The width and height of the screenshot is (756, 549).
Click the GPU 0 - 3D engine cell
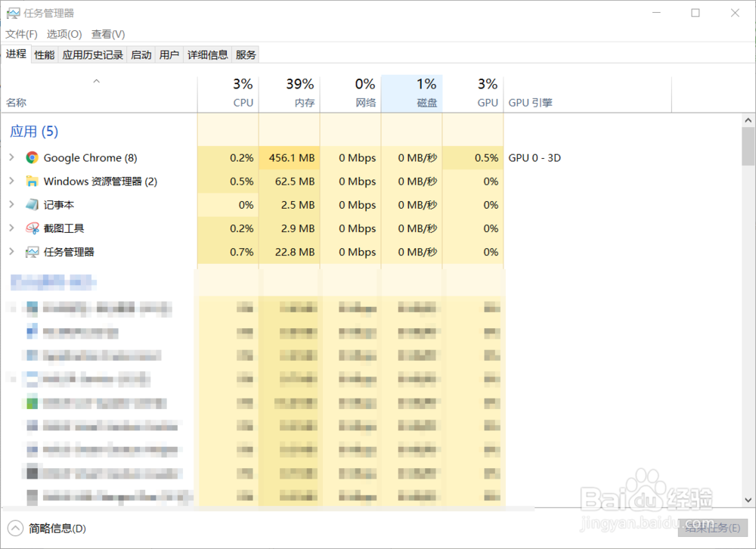534,158
